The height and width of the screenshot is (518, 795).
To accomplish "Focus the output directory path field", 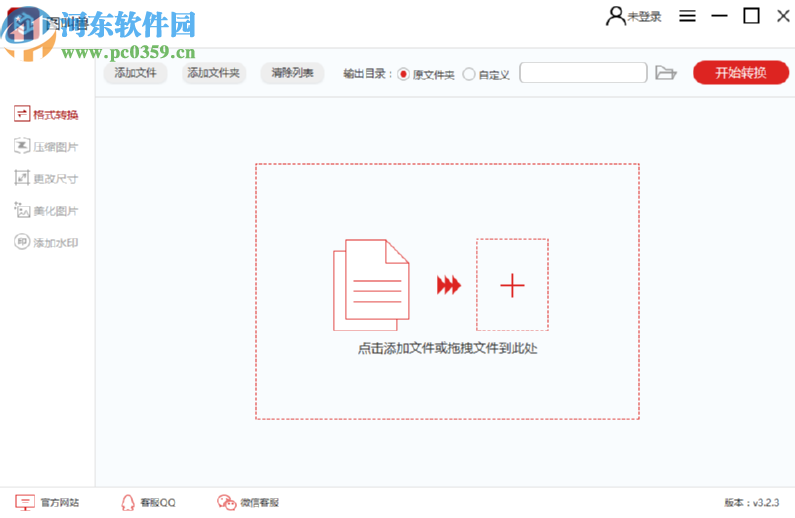I will point(583,73).
